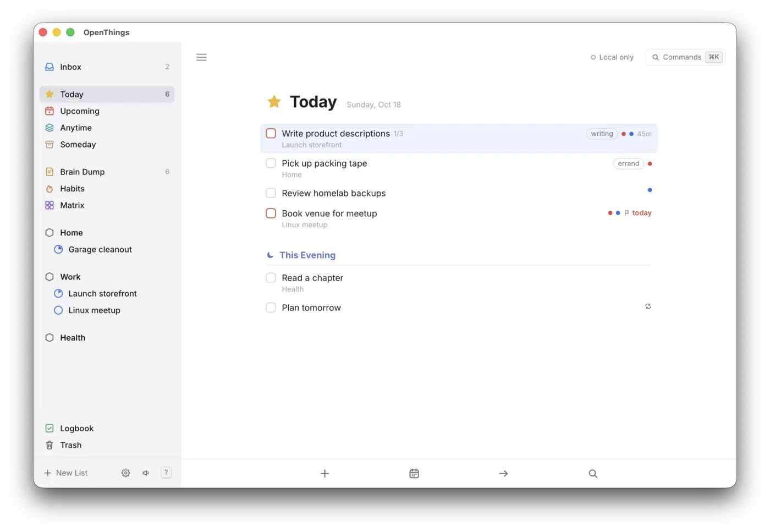Click the Anytime layers icon

click(x=50, y=128)
